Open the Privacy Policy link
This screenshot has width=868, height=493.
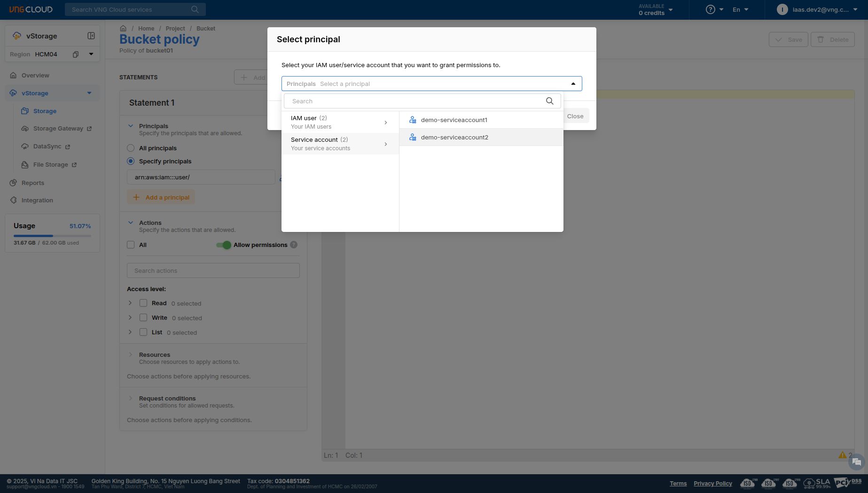coord(712,484)
